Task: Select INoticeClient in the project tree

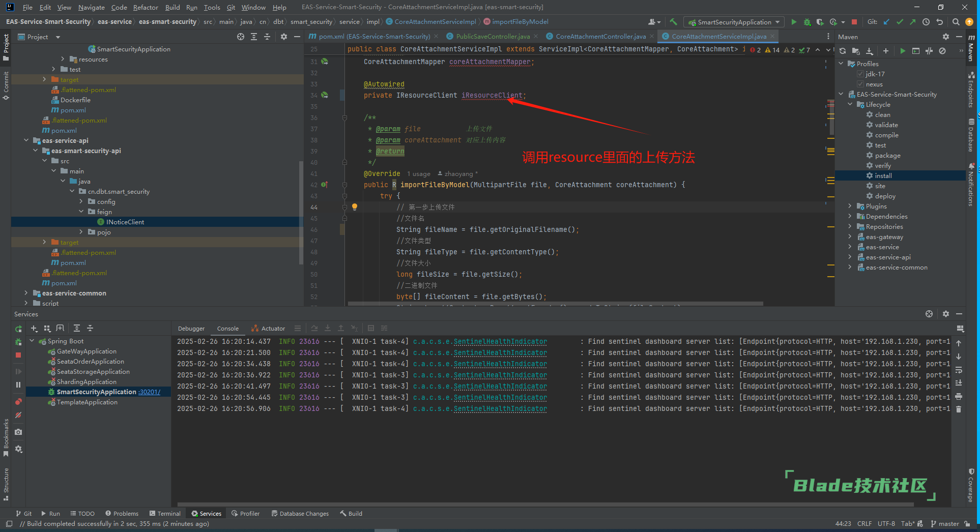Action: (125, 222)
